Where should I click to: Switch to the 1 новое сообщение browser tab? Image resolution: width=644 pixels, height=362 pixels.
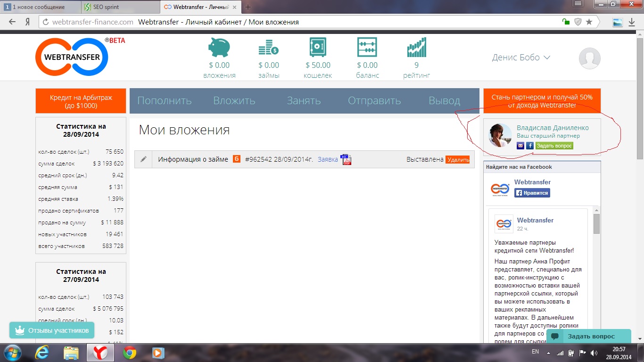(40, 7)
